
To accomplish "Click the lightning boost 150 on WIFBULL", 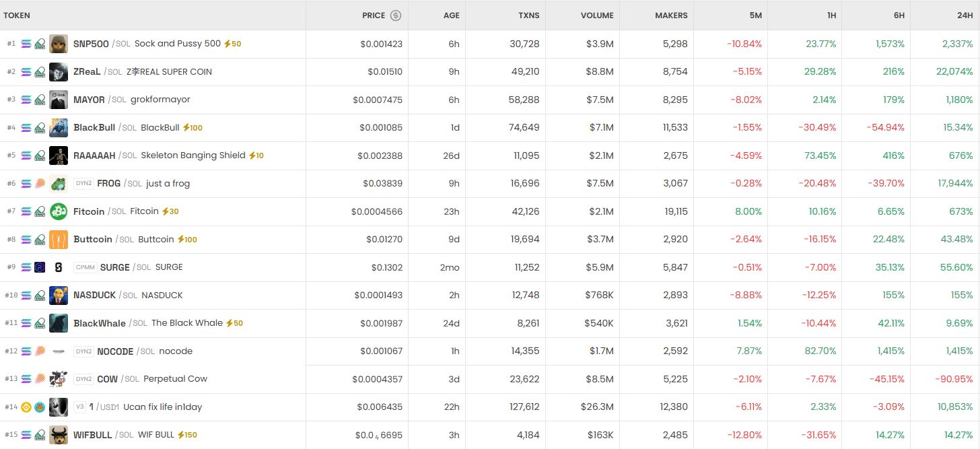I will (187, 435).
